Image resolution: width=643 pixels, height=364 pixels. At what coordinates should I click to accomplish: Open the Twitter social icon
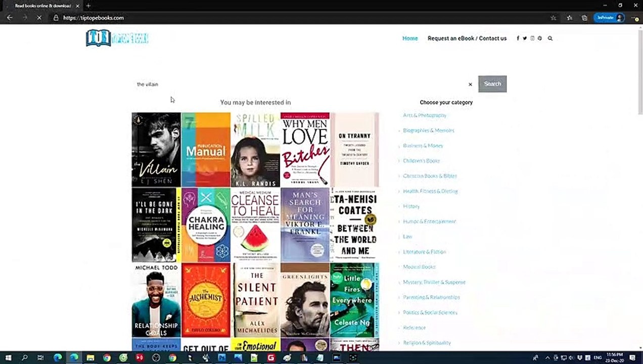point(525,38)
